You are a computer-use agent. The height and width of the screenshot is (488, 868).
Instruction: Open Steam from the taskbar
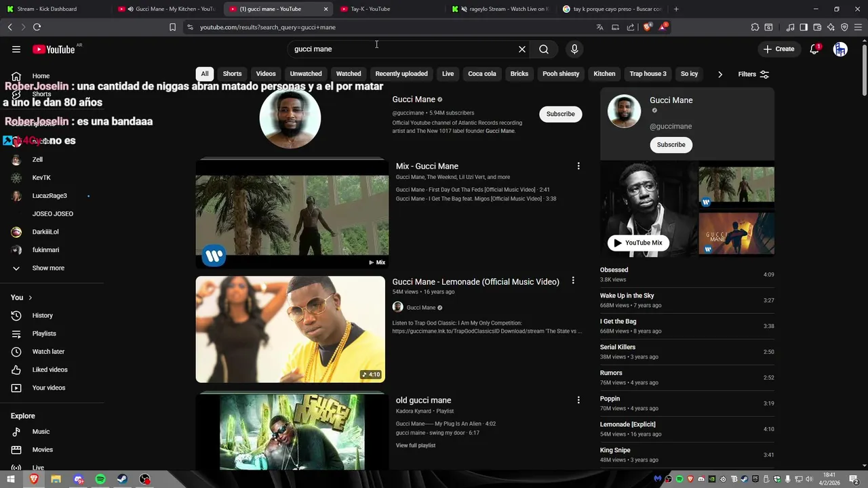tap(123, 479)
